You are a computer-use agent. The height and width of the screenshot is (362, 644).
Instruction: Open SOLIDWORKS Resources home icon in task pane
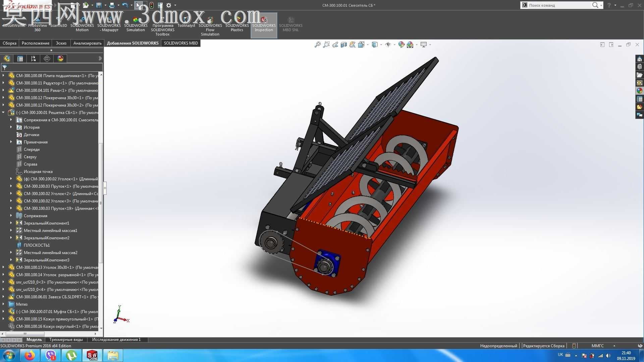click(640, 59)
